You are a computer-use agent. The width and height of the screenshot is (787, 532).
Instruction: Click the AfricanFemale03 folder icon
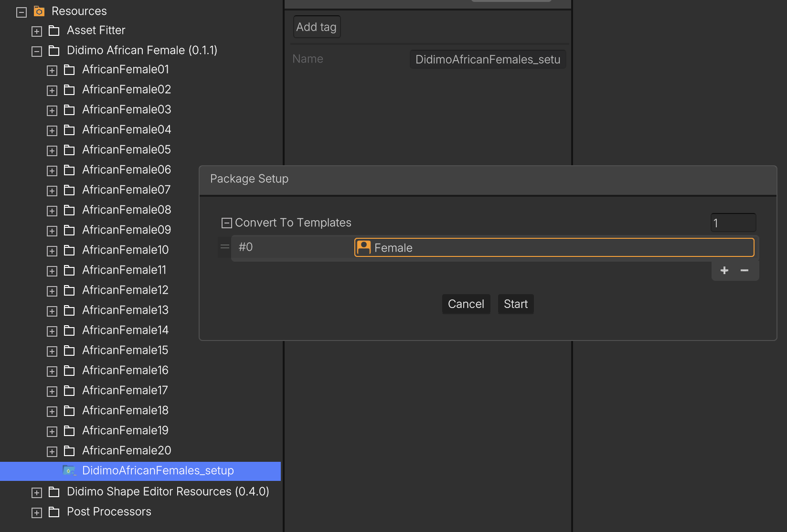(x=69, y=110)
